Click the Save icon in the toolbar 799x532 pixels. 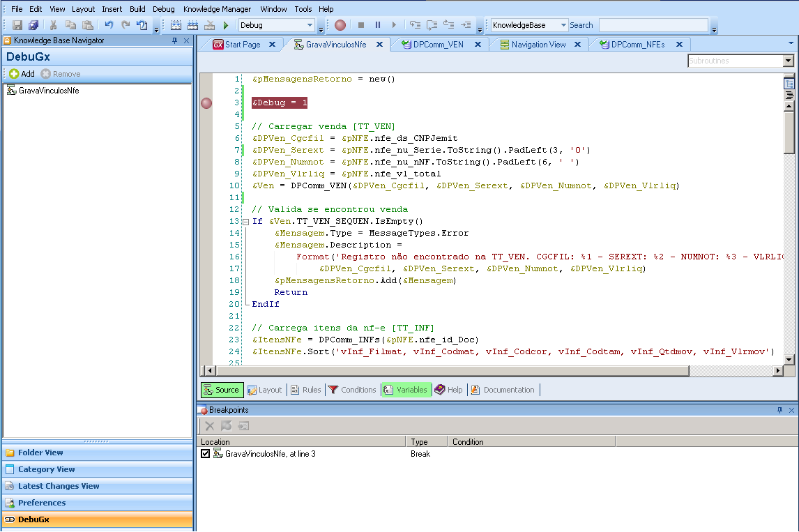(17, 25)
